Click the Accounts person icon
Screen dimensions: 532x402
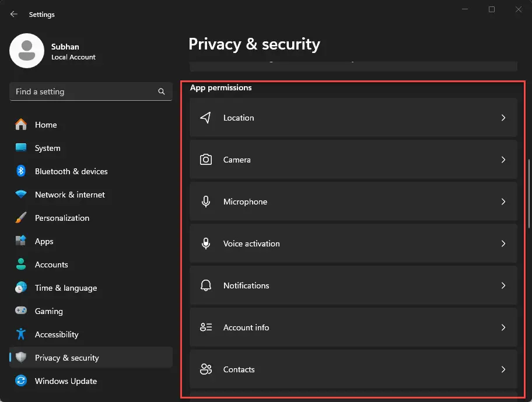click(21, 264)
